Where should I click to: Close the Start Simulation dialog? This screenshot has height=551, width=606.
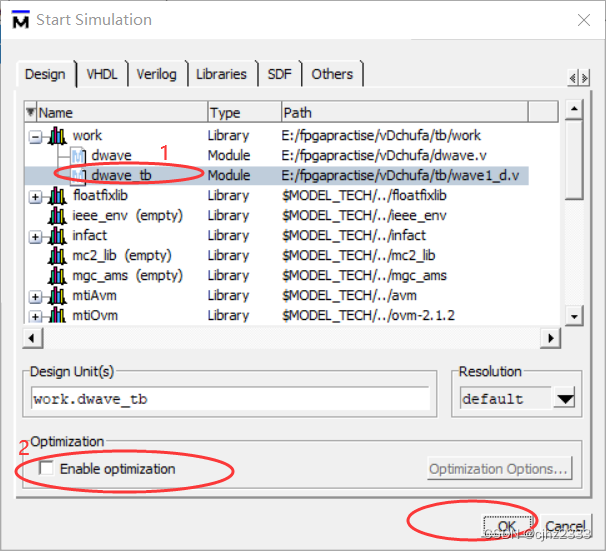coord(584,20)
